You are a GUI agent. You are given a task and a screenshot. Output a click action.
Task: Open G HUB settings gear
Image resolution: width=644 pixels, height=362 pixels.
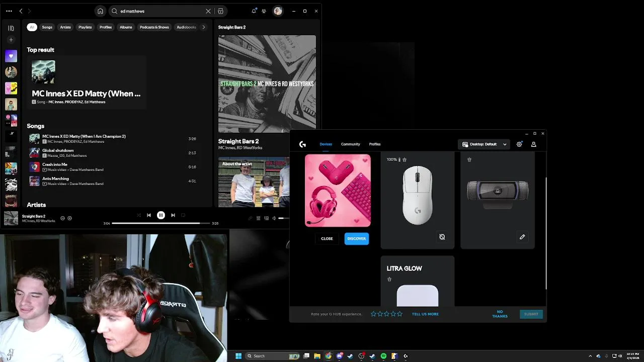519,144
